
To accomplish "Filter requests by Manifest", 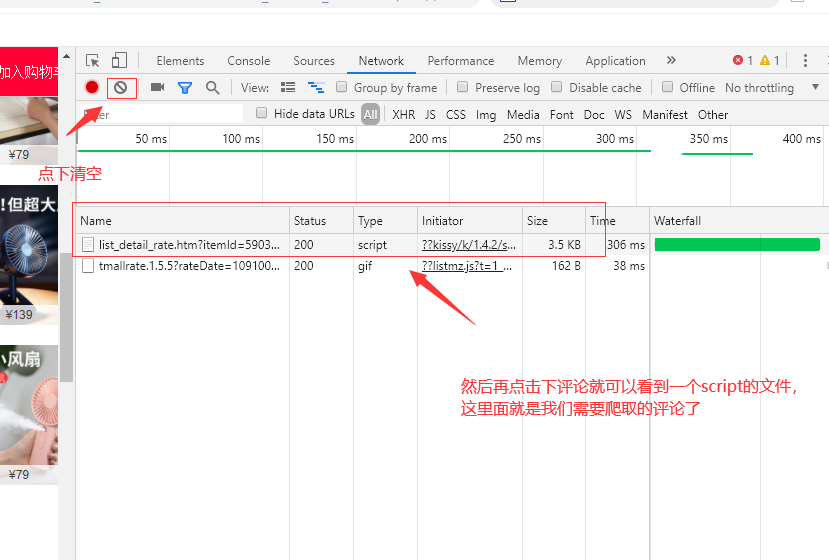I will (x=665, y=115).
